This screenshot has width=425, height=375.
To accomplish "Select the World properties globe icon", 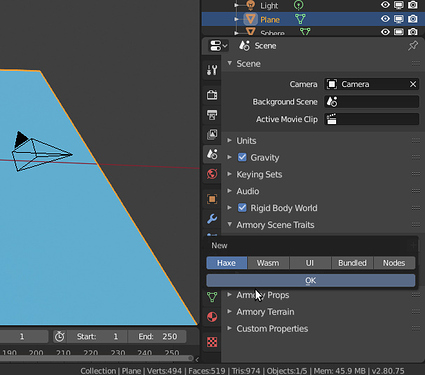I will pyautogui.click(x=212, y=174).
